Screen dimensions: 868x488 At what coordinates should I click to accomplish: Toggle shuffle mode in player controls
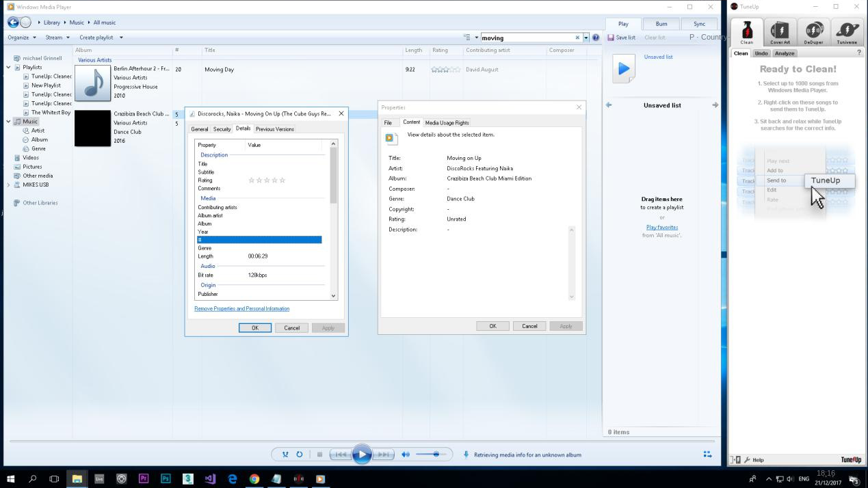(x=285, y=455)
